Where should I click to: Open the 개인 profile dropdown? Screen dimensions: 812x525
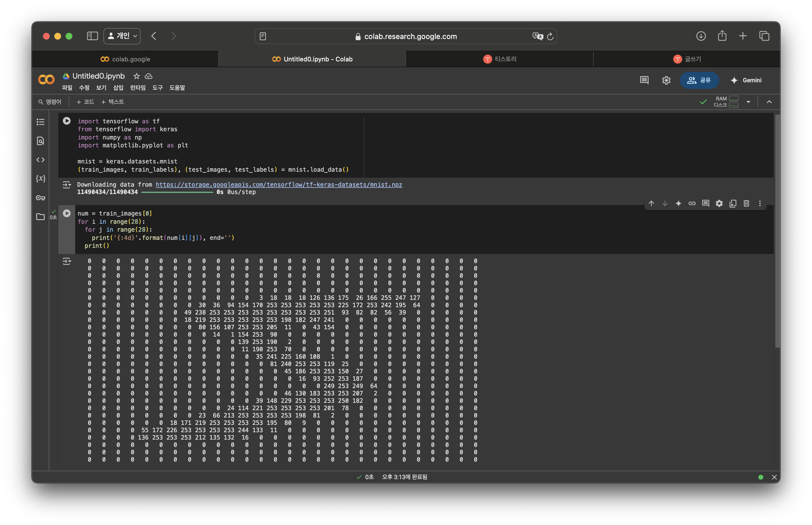[x=122, y=36]
